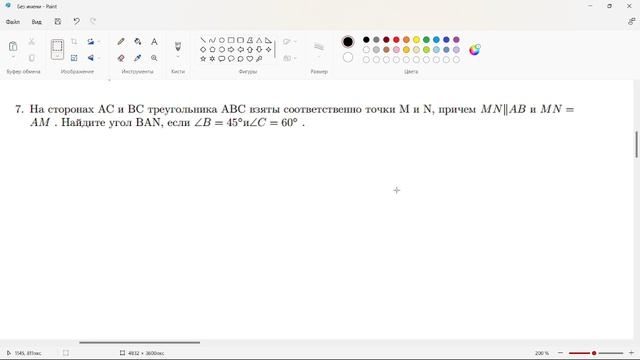640x360 pixels.
Task: Choose the yellow color swatch
Action: click(x=416, y=40)
